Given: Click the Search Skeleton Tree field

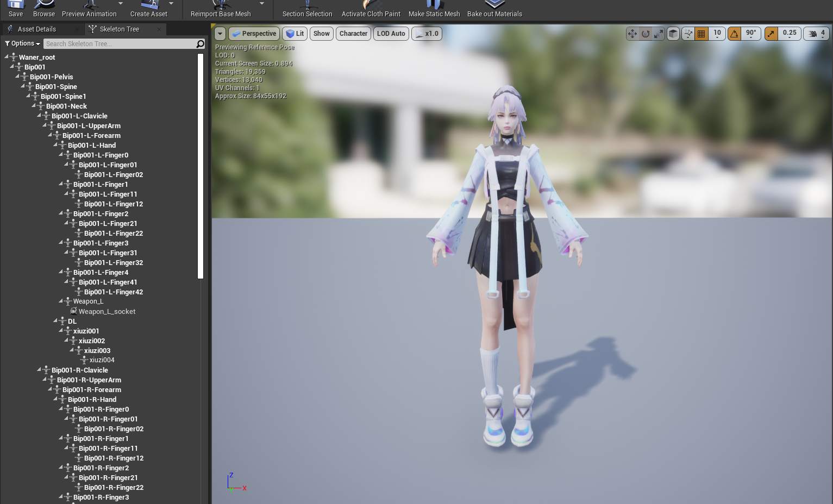Looking at the screenshot, I should tap(119, 44).
